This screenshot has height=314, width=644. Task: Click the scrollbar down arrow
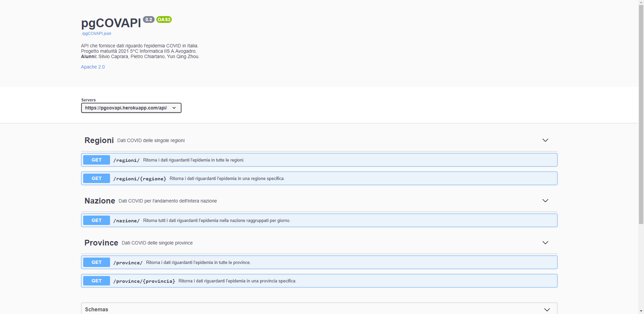(641, 311)
